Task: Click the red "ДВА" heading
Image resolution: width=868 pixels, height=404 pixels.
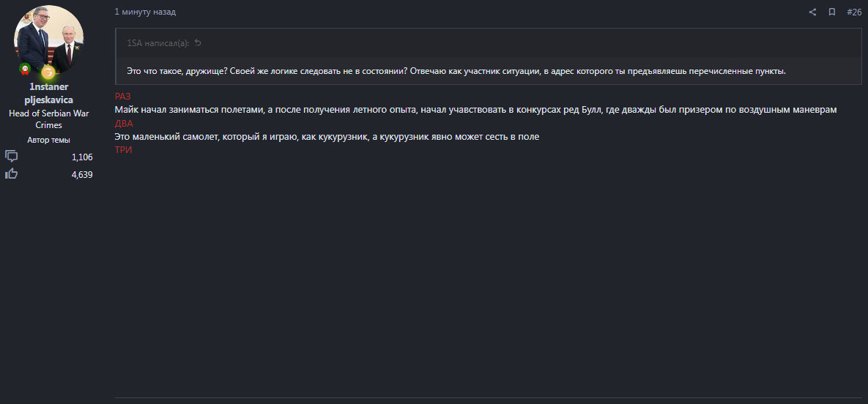Action: click(124, 124)
